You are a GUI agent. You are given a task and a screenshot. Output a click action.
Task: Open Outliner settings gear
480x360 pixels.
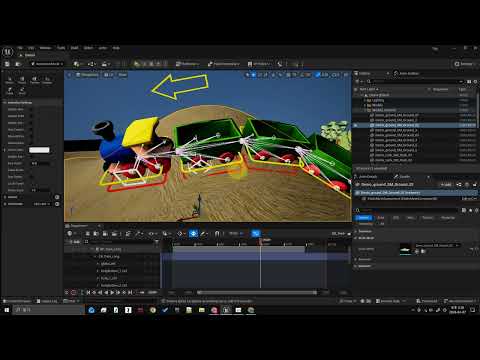[x=475, y=81]
